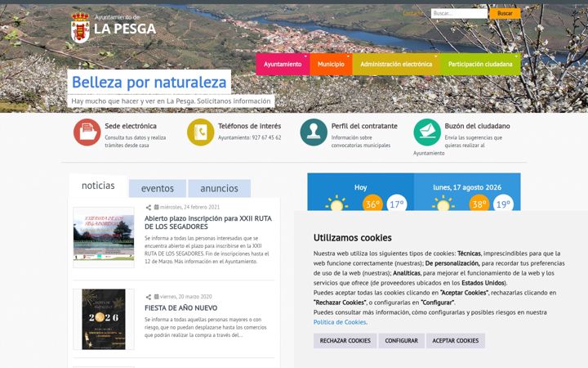Click the Ayuntamiento: 927 67 45 62 phone text
The width and height of the screenshot is (588, 368).
pyautogui.click(x=249, y=137)
